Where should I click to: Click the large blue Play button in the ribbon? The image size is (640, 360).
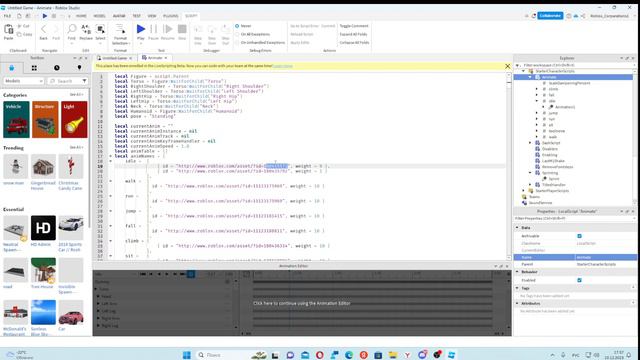141,29
